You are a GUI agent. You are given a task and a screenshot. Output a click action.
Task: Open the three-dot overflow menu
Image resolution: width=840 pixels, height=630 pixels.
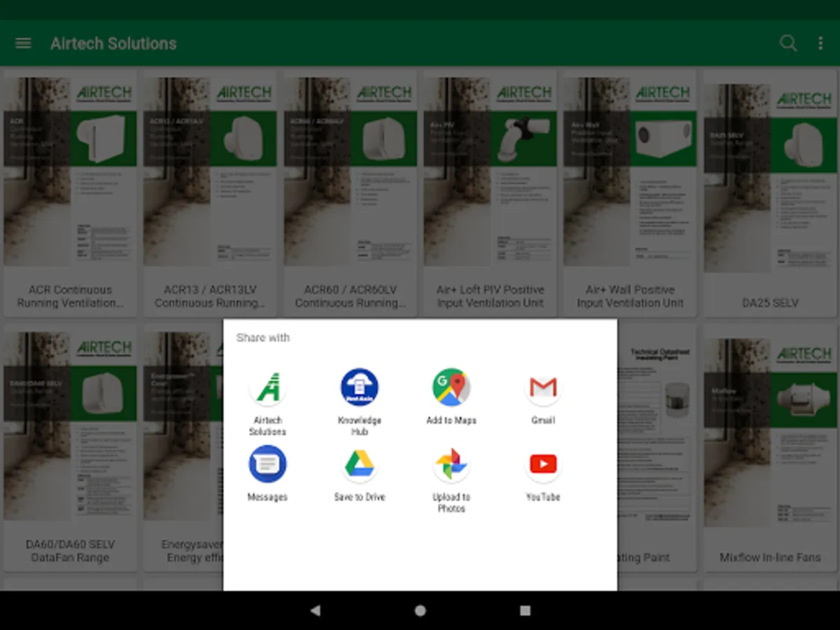pos(820,43)
